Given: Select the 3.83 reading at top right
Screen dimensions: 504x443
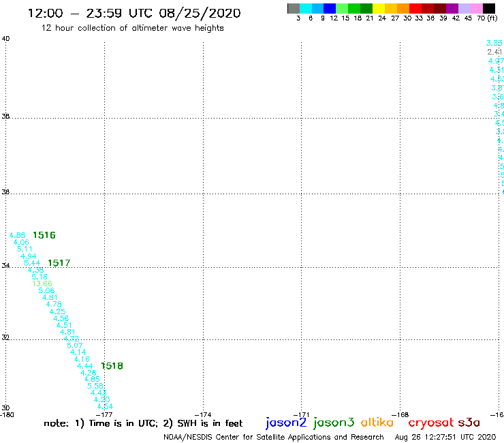Looking at the screenshot, I should 494,43.
